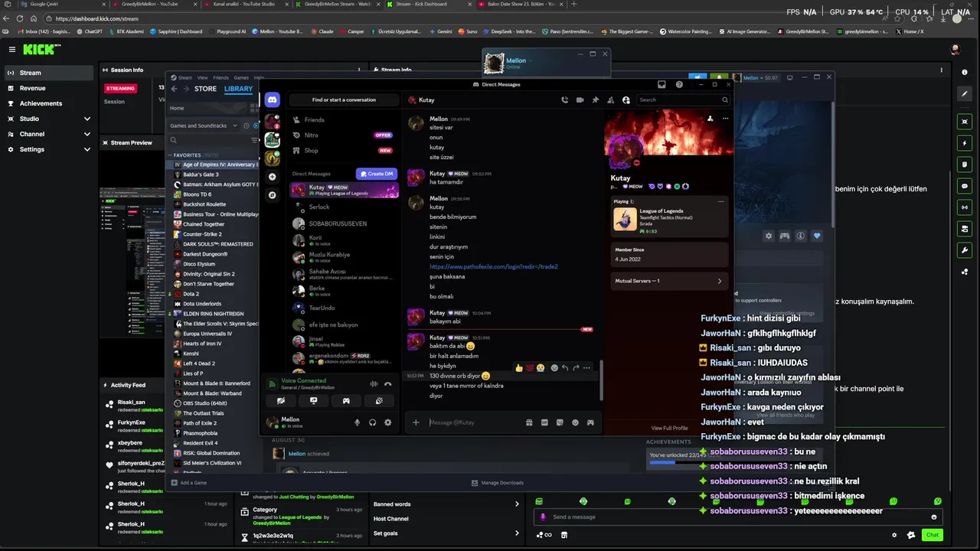Mute microphone in Discord user panel
This screenshot has width=980, height=551.
357,422
